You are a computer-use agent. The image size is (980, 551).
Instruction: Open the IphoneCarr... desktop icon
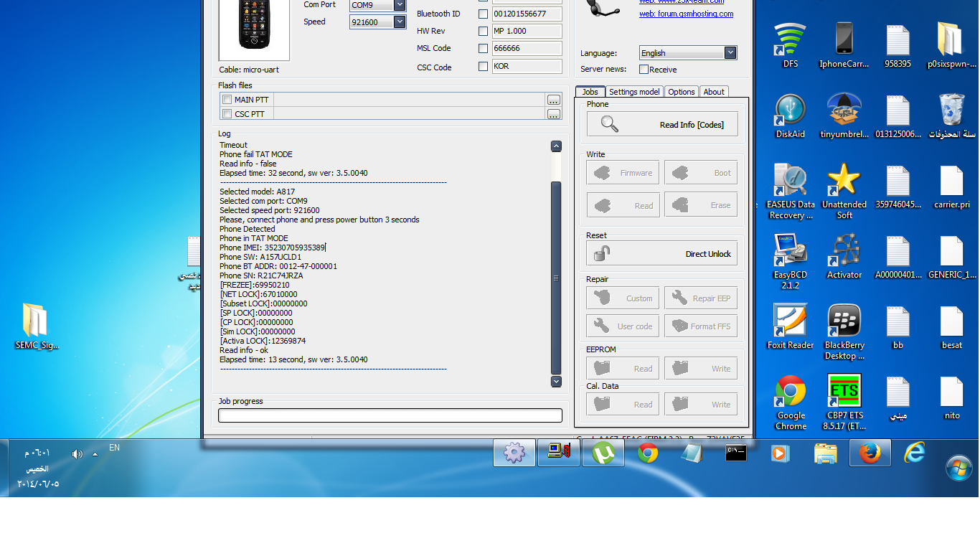[x=844, y=44]
